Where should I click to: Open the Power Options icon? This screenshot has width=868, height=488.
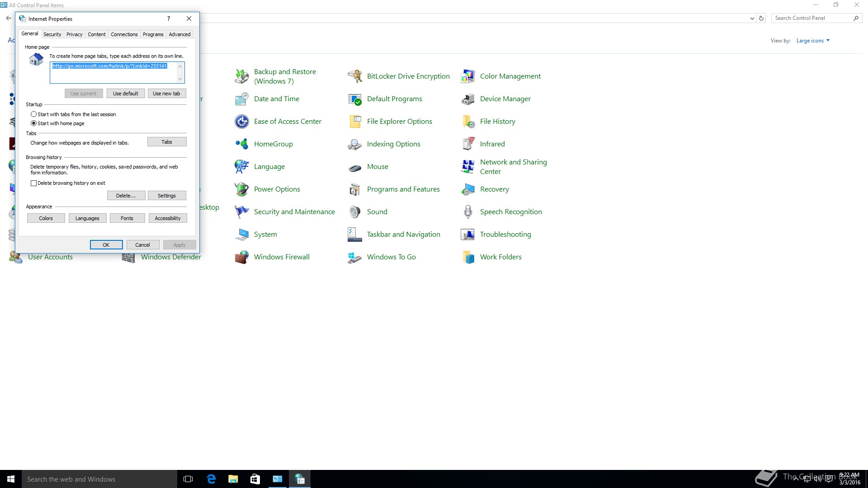click(x=242, y=189)
